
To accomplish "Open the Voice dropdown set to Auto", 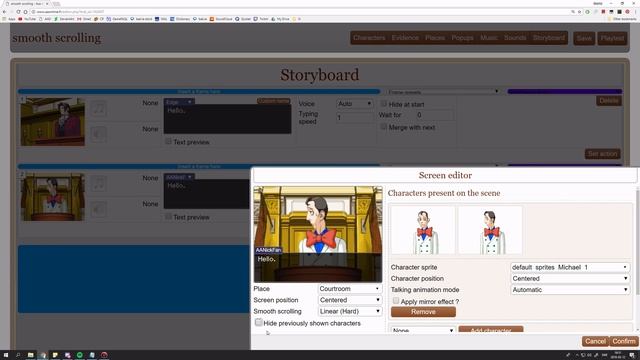I will [354, 104].
